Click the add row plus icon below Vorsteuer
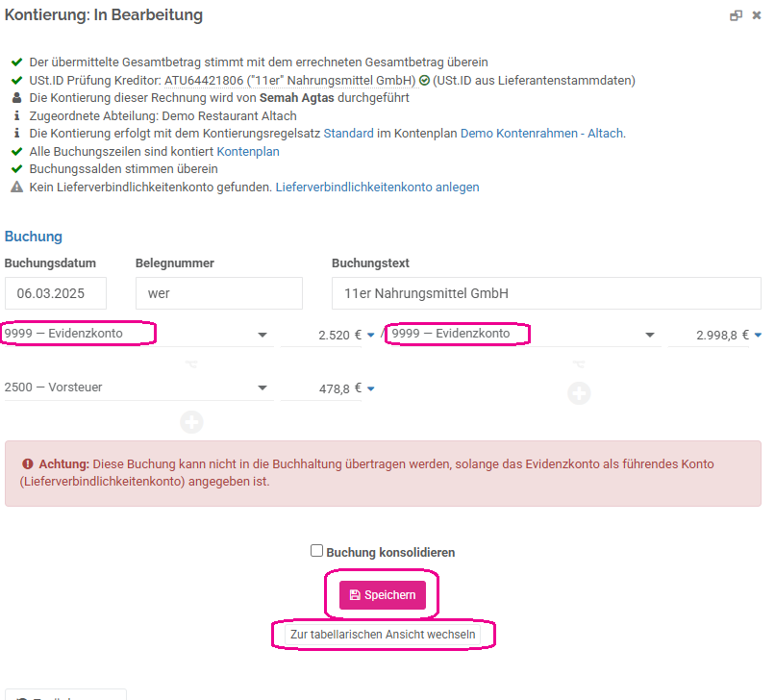 191,422
